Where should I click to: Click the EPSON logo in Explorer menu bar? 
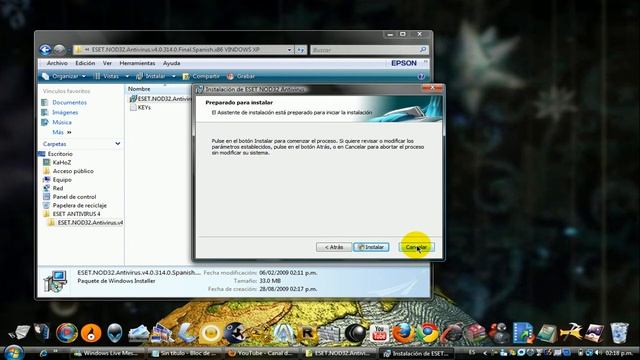(404, 63)
